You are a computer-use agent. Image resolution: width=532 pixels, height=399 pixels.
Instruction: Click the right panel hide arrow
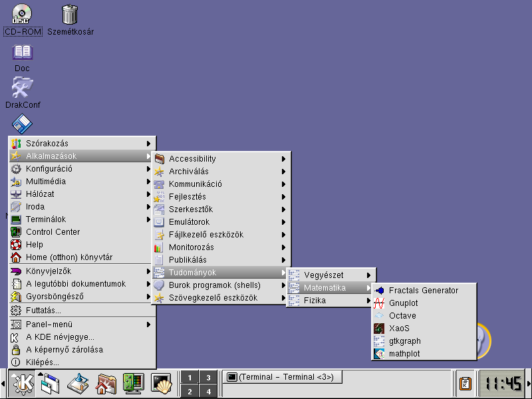(x=529, y=384)
